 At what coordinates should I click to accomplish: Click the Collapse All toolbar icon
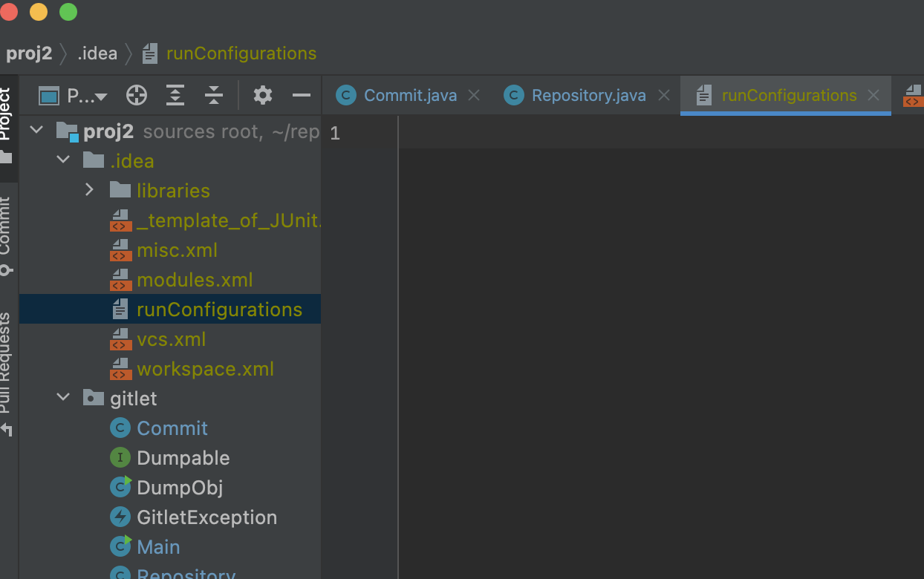214,95
